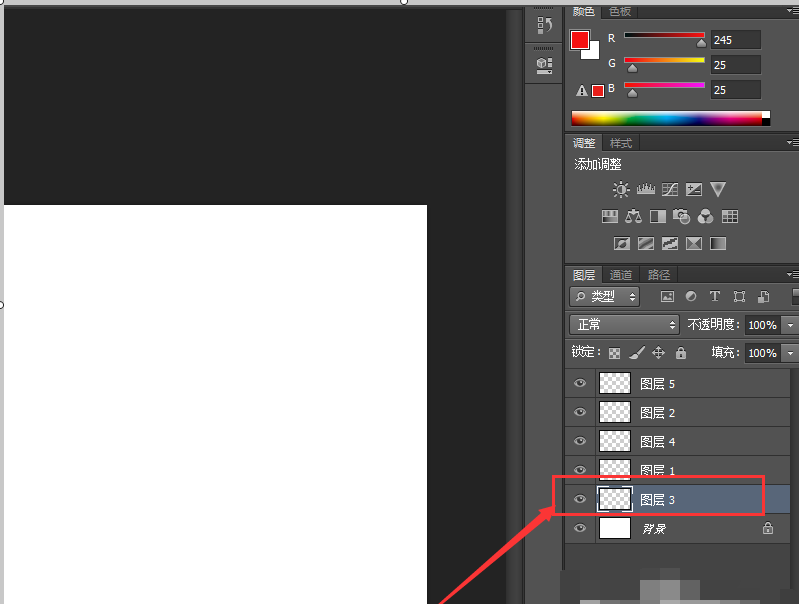The image size is (799, 604).
Task: Filter layers by smart objects
Action: click(763, 297)
